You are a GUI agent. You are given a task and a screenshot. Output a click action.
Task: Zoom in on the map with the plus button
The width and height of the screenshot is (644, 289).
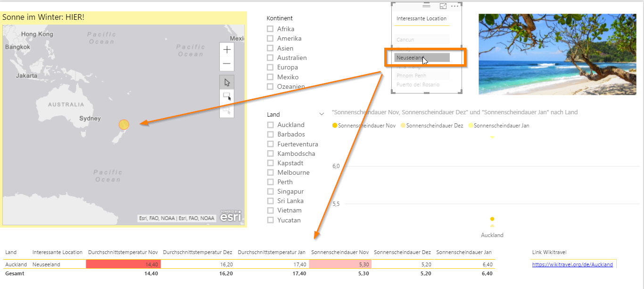click(x=227, y=50)
